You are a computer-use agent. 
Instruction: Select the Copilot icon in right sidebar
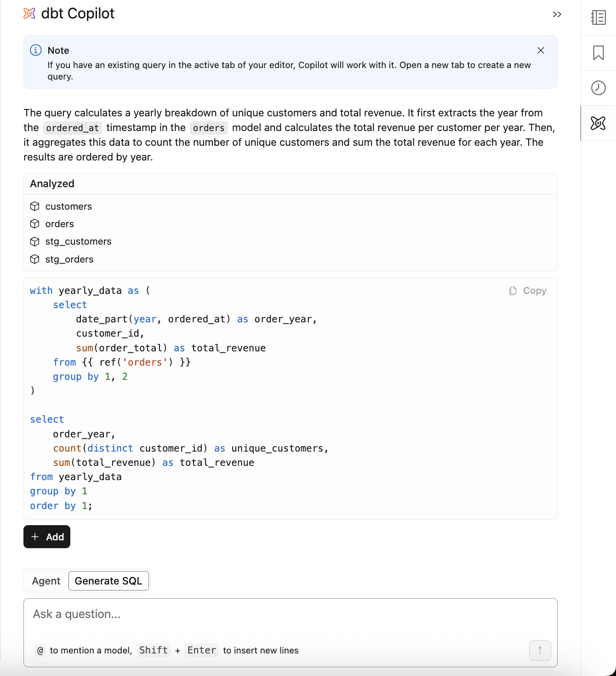[598, 123]
